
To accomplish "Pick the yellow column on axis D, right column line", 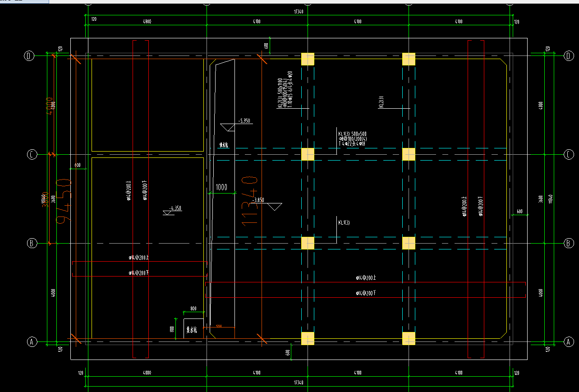I will click(x=409, y=59).
